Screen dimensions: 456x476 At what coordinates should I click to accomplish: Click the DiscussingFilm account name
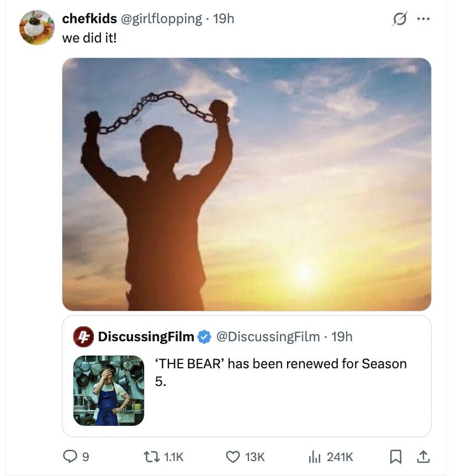146,336
